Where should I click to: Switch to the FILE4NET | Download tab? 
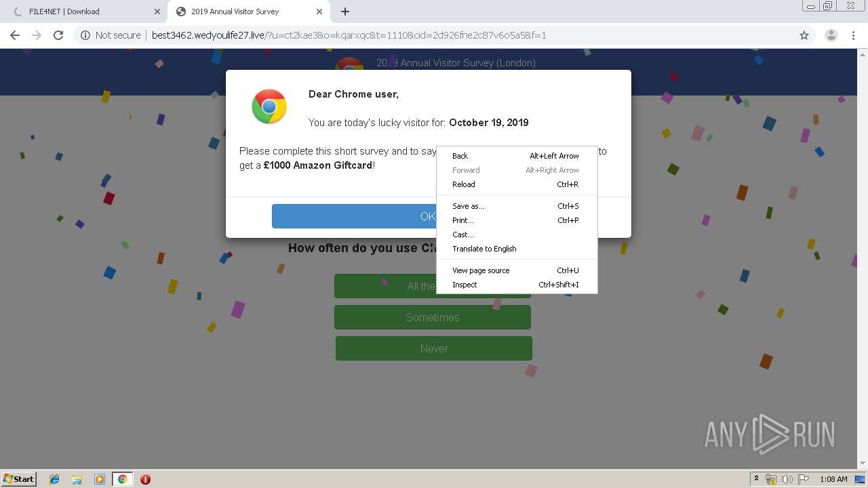point(84,12)
